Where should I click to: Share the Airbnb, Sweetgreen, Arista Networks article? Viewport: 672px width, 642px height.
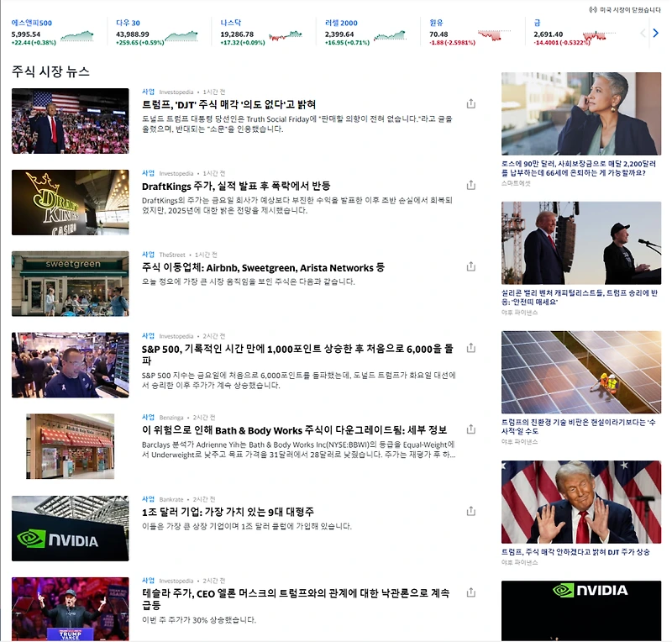[470, 266]
